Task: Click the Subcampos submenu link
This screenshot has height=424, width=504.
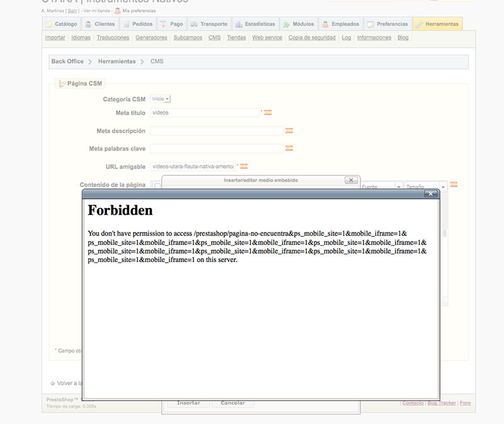Action: pyautogui.click(x=188, y=38)
